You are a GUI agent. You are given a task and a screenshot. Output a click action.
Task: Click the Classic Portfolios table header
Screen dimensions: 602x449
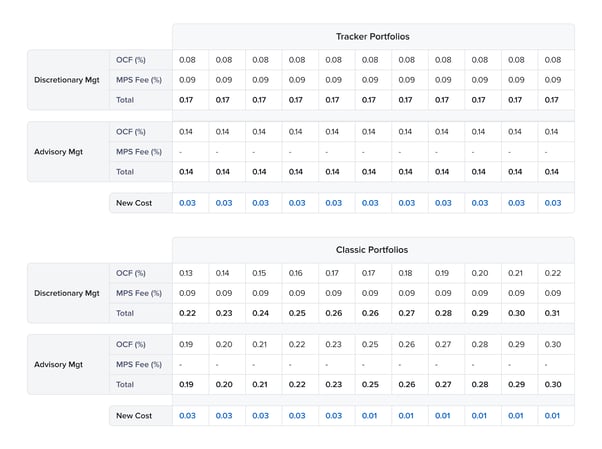tap(372, 249)
